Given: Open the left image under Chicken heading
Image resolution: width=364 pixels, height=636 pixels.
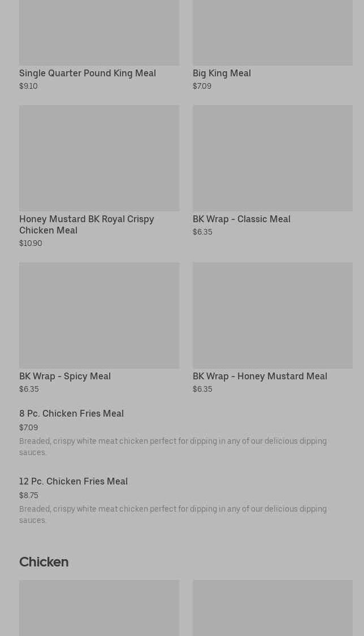Looking at the screenshot, I should 99,608.
